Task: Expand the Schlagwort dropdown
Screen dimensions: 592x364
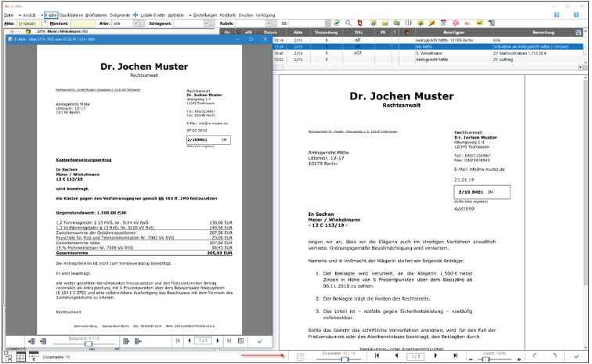Action: coord(209,24)
